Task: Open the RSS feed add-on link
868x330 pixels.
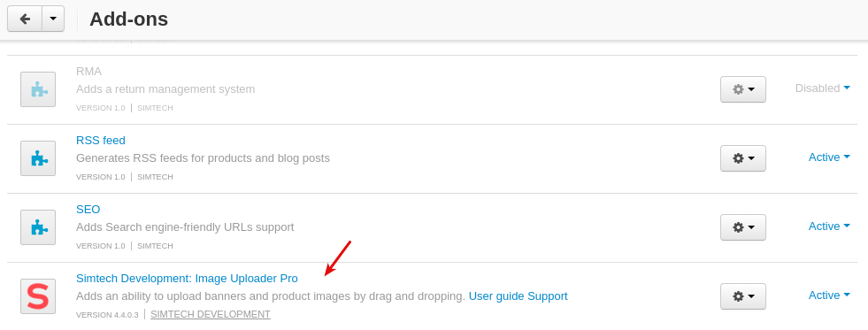Action: [101, 140]
